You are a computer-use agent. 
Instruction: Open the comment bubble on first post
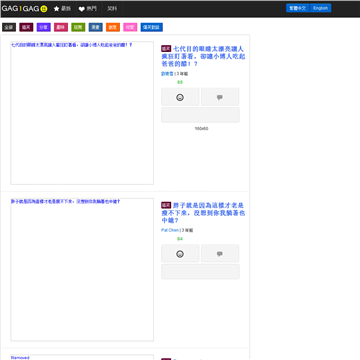click(220, 97)
